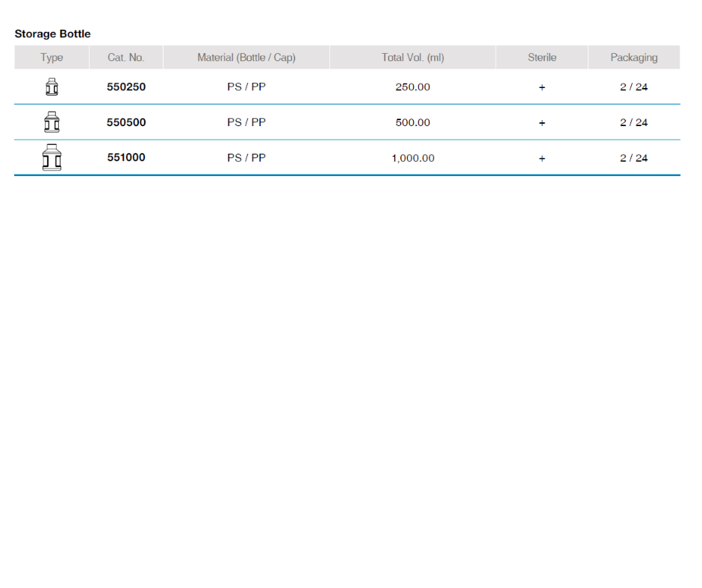
Task: Click the Type column header
Action: pyautogui.click(x=52, y=57)
